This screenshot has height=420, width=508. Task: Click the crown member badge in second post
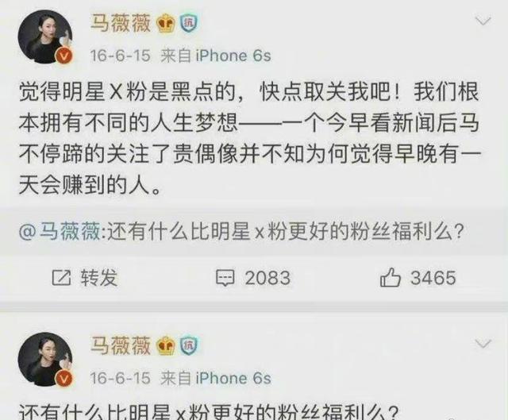click(x=166, y=346)
